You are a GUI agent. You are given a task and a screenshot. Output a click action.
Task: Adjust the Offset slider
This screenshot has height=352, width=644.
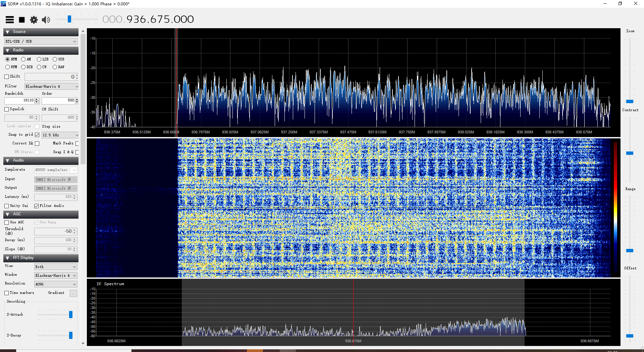630,336
